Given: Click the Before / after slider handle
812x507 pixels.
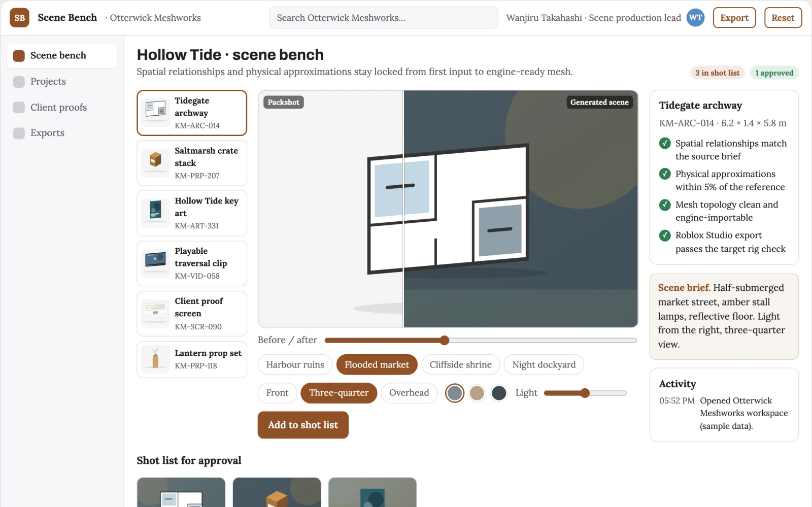Looking at the screenshot, I should (x=445, y=340).
